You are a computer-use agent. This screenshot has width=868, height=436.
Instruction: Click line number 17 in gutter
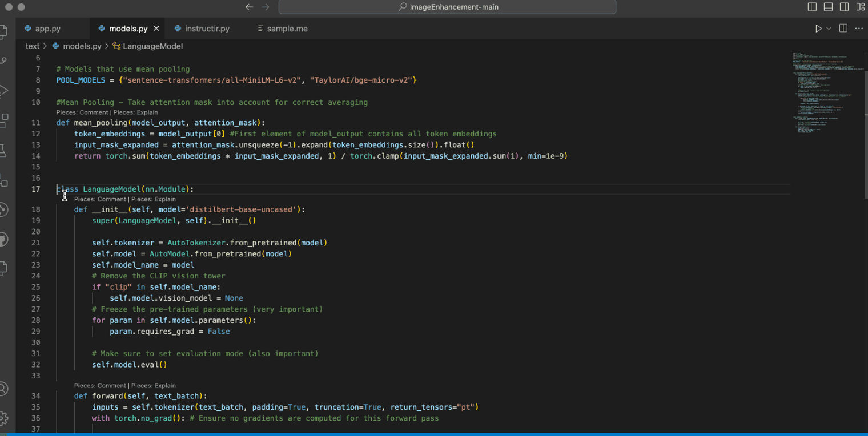click(x=36, y=189)
